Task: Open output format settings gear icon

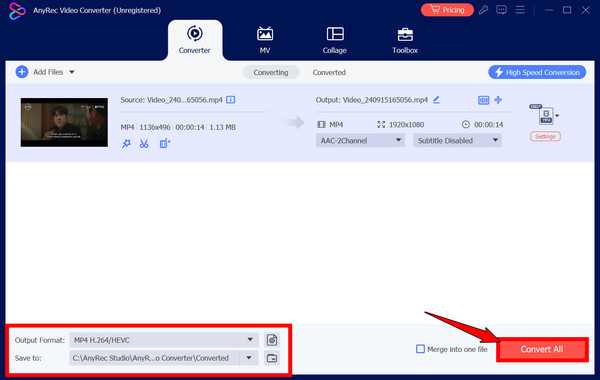Action: [x=272, y=340]
